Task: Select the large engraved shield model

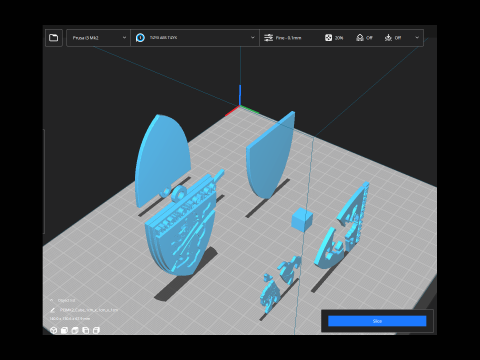Action: tap(183, 227)
